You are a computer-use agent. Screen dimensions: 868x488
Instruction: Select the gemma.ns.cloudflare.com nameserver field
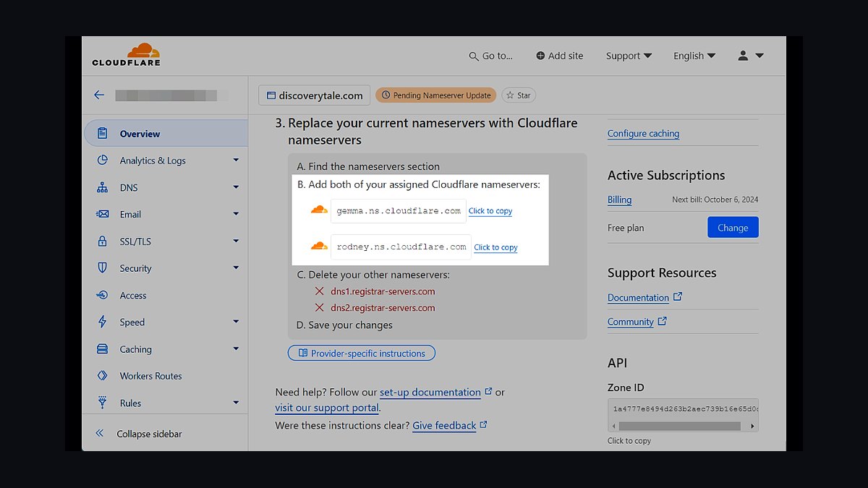click(x=399, y=211)
